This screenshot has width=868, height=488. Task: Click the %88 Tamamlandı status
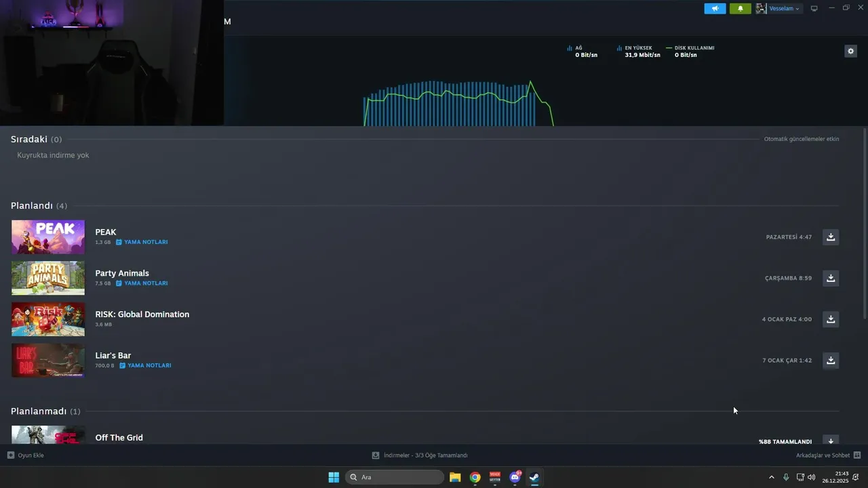(x=785, y=441)
